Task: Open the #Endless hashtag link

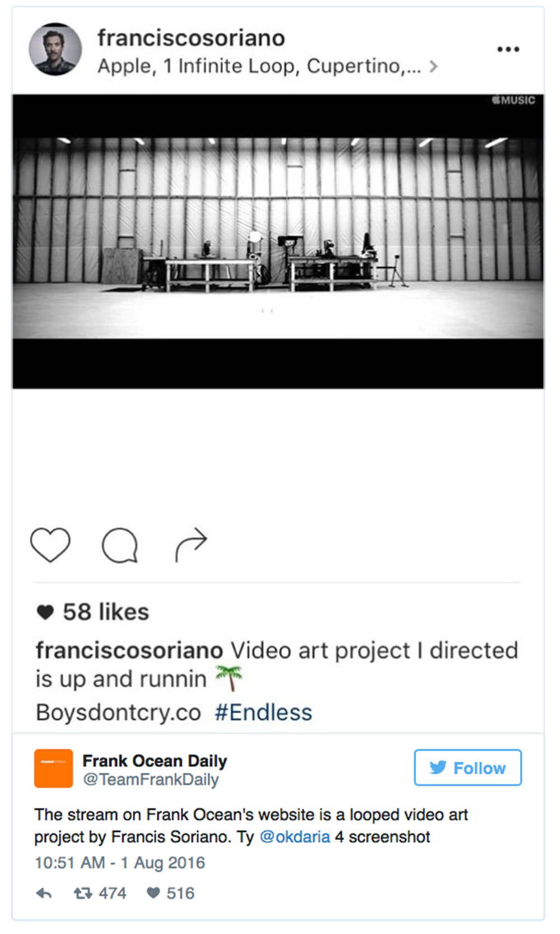Action: click(263, 713)
